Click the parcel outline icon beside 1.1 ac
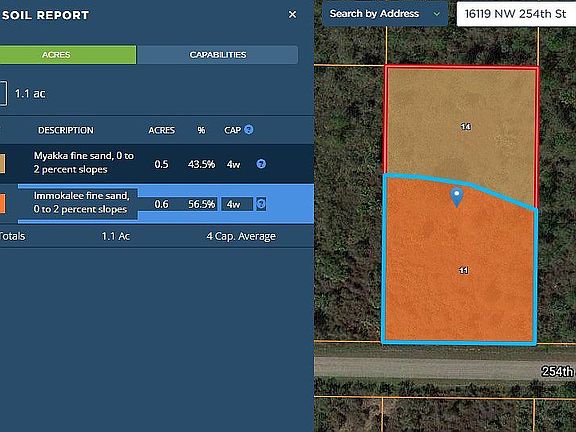Image resolution: width=576 pixels, height=432 pixels. 3,94
